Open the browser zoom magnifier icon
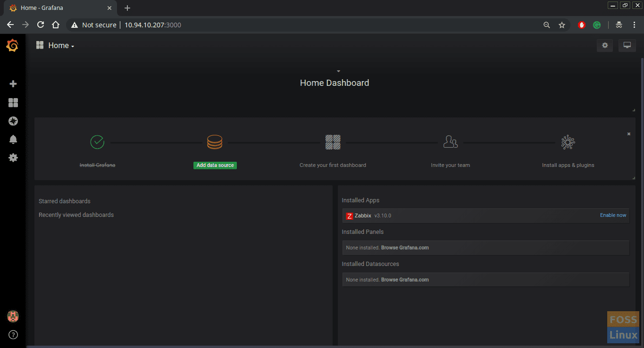This screenshot has height=348, width=644. point(547,25)
